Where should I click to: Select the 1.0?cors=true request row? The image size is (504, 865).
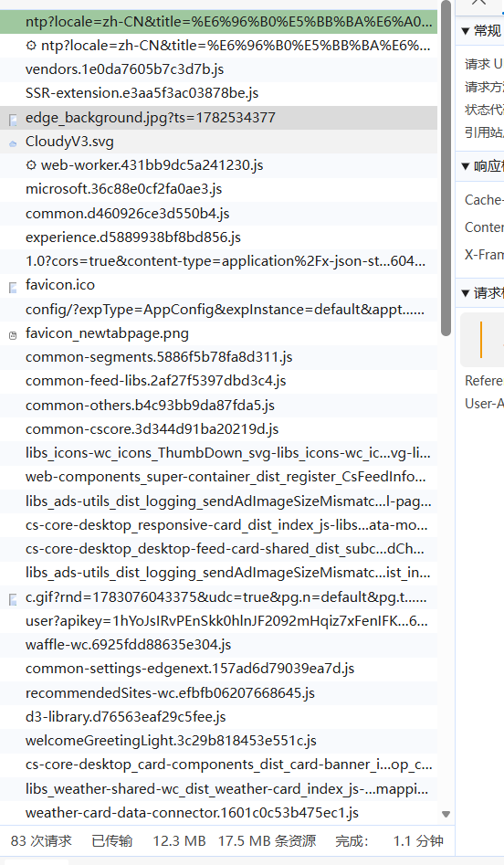pyautogui.click(x=218, y=261)
